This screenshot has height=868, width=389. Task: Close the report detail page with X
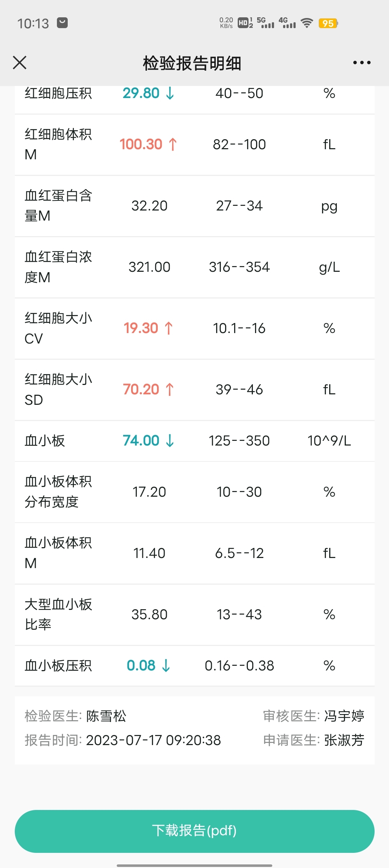pos(19,62)
